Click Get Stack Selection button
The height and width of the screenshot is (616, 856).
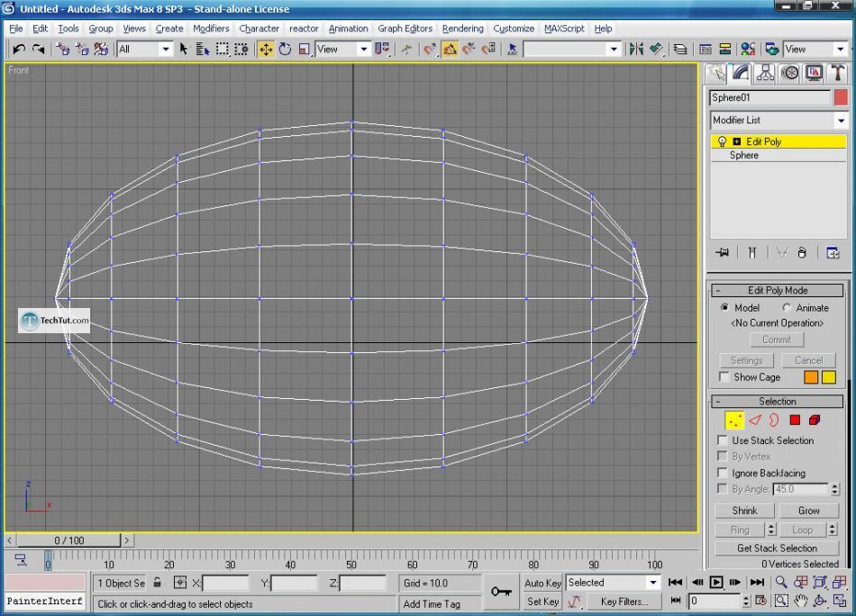point(777,548)
